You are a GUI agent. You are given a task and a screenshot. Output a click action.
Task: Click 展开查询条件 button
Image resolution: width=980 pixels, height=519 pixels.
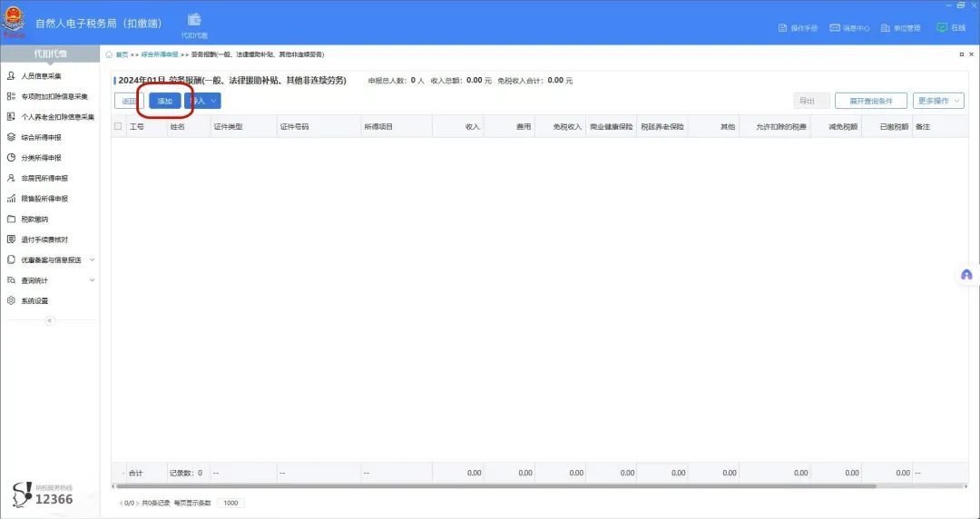point(870,101)
